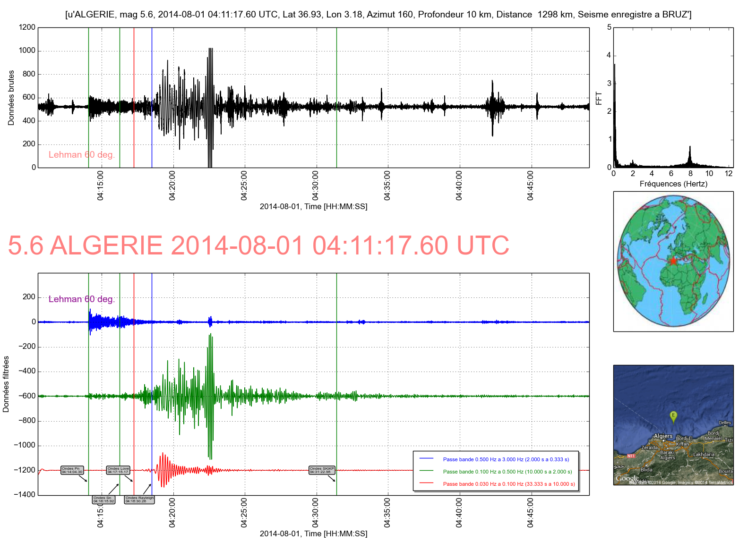Select the Ondes Love arrival label

pos(118,470)
